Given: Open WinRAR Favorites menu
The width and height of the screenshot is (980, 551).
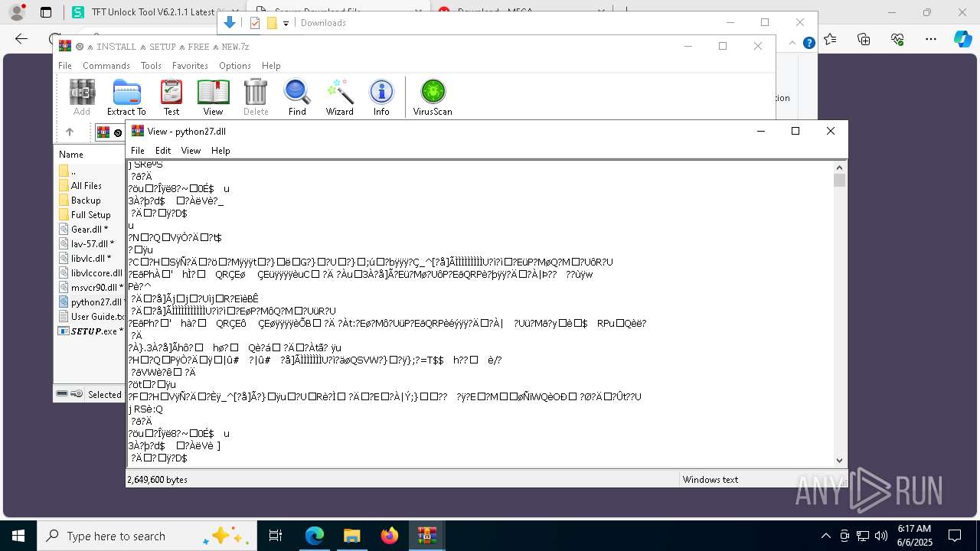Looking at the screenshot, I should click(x=190, y=66).
